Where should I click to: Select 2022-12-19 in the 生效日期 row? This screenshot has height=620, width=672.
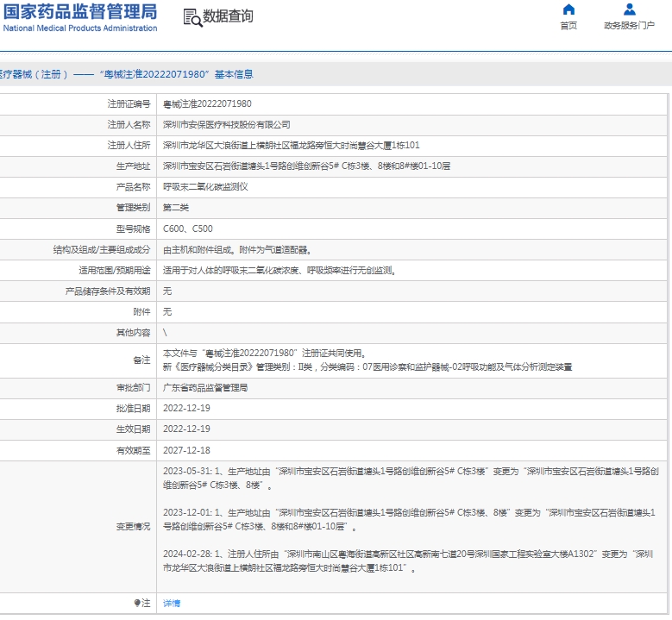point(186,429)
